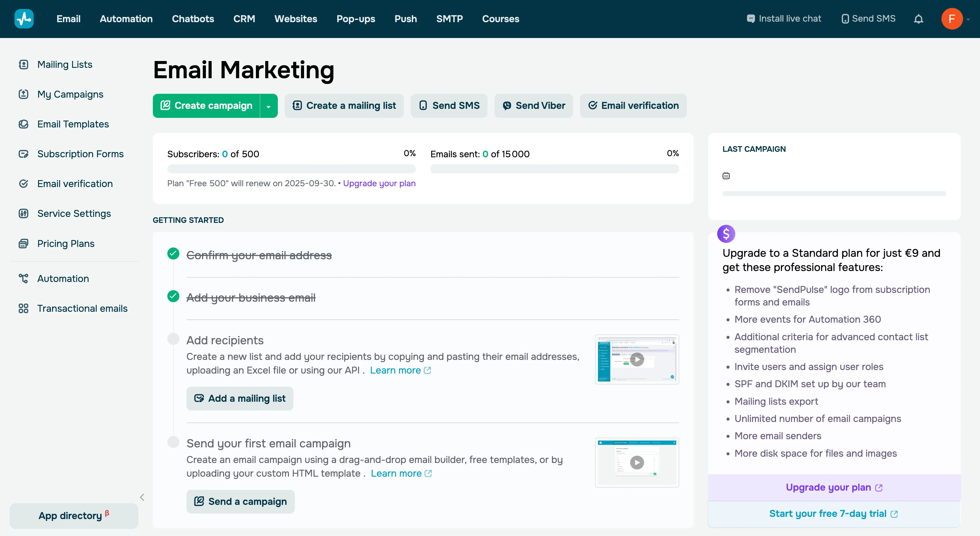
Task: Click the My Campaigns sidebar icon
Action: (x=24, y=94)
